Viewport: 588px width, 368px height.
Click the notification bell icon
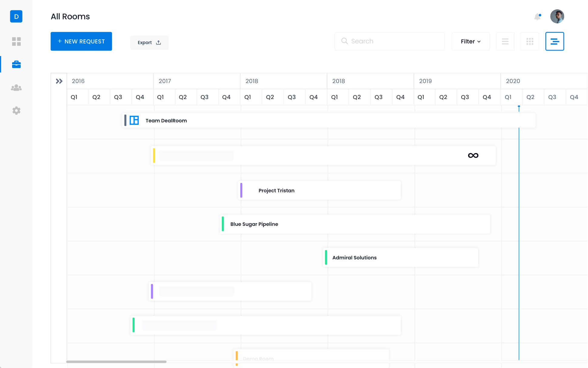[537, 17]
